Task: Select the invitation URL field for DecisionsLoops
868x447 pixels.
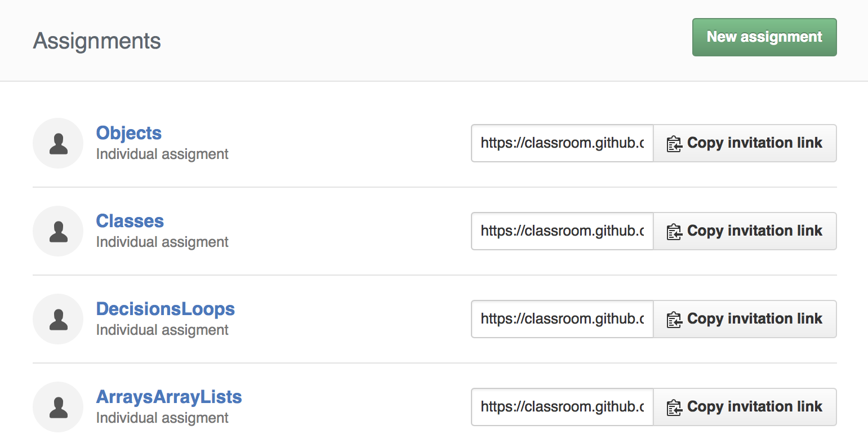Action: 562,319
